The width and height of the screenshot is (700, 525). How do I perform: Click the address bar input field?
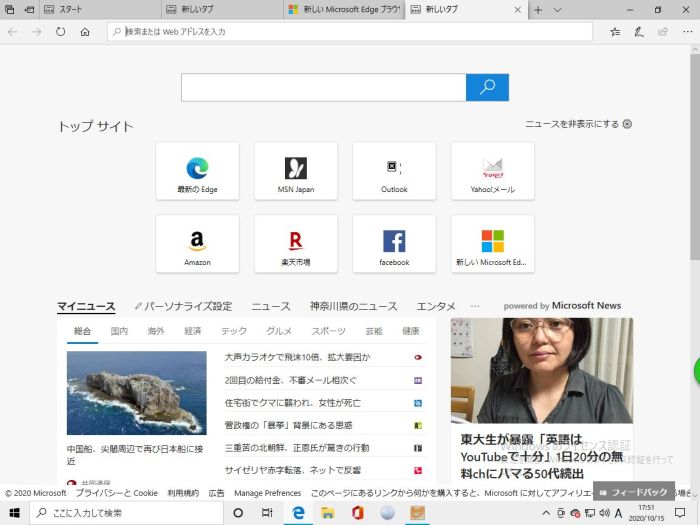click(350, 32)
